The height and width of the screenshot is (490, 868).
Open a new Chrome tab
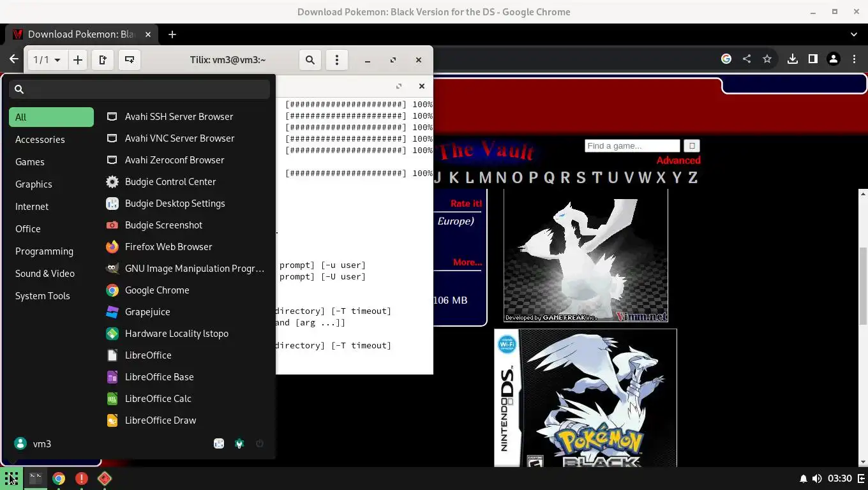pos(172,34)
